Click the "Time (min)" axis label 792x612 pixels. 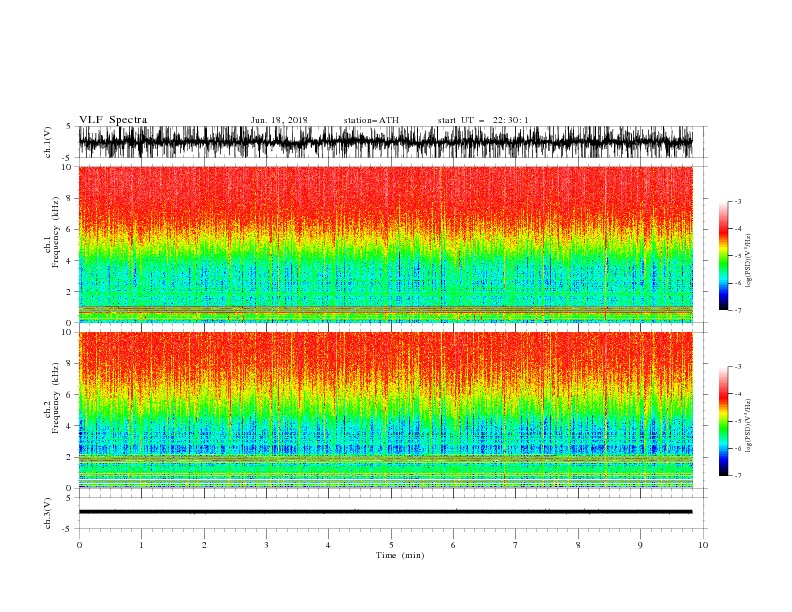click(400, 555)
